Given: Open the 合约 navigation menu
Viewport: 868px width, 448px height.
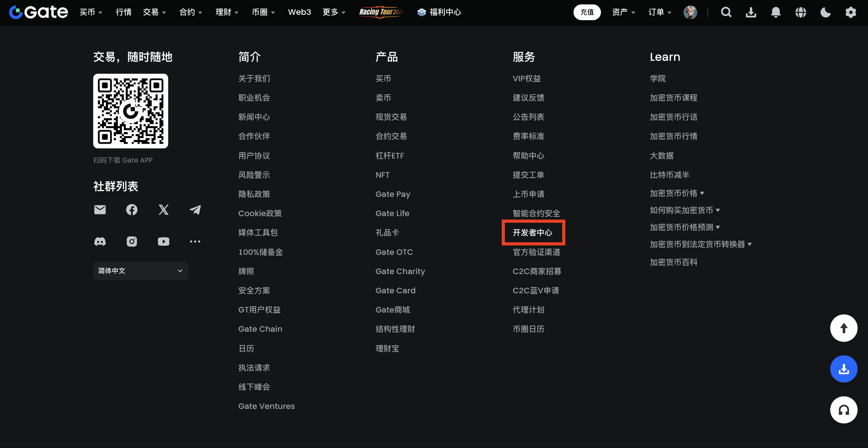Looking at the screenshot, I should [x=190, y=13].
